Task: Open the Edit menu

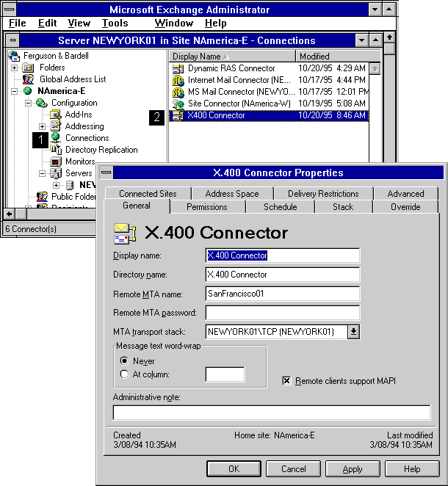Action: pyautogui.click(x=48, y=23)
